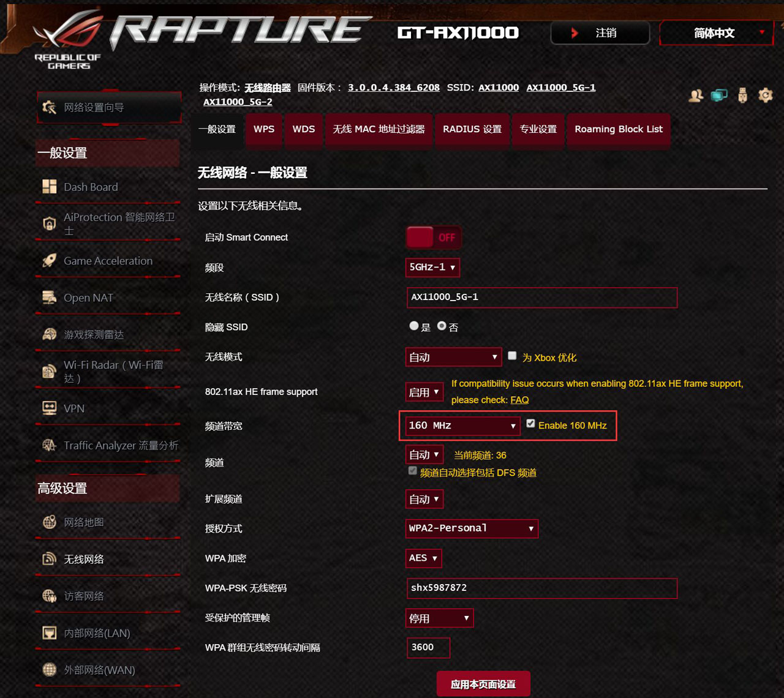This screenshot has height=698, width=784.
Task: Click the AX11000_5G-2 SSID link
Action: [238, 102]
